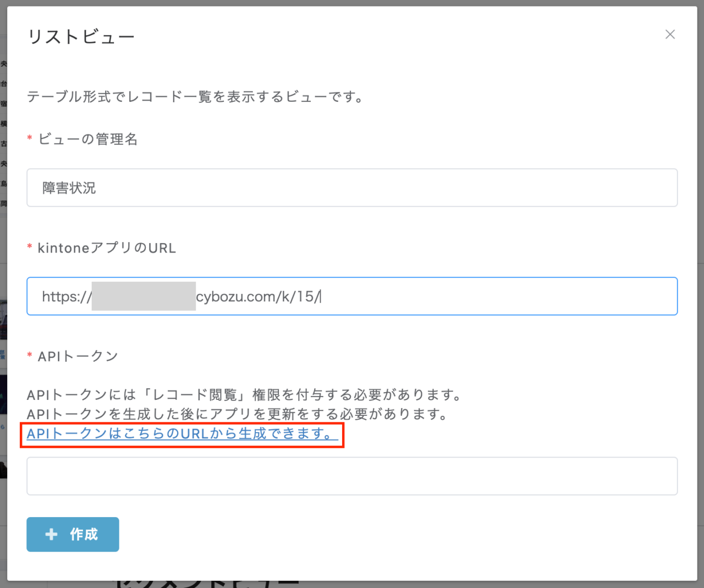This screenshot has width=704, height=588.
Task: Click the 「レコード閲覧」権限 note text
Action: click(245, 395)
